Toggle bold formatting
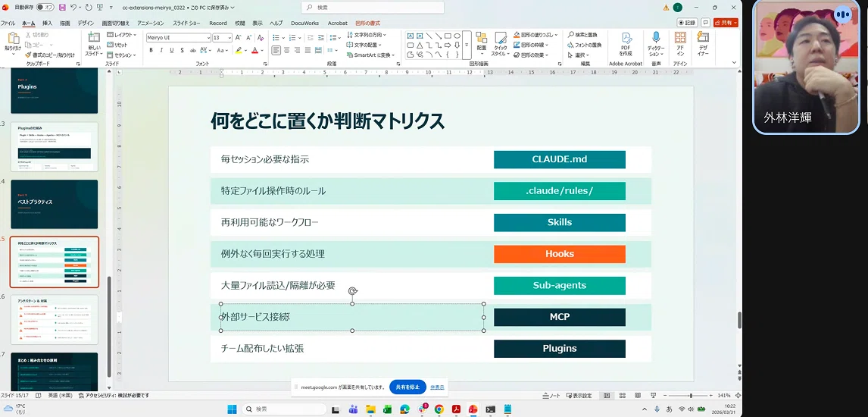 pyautogui.click(x=151, y=50)
